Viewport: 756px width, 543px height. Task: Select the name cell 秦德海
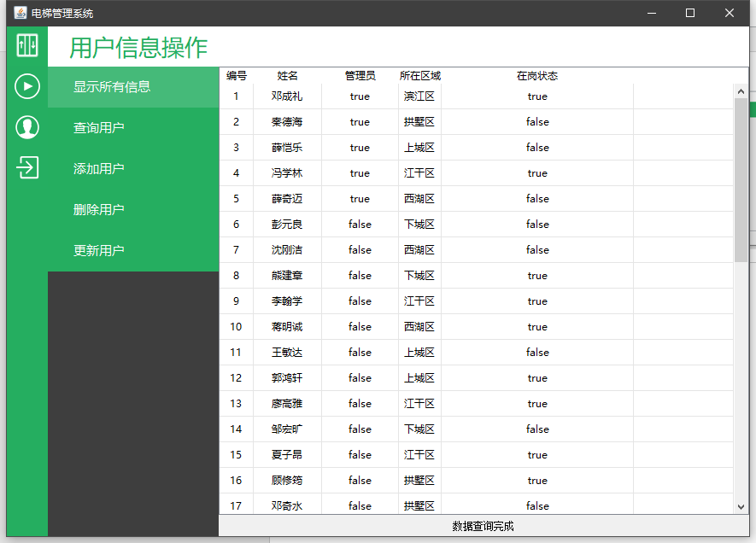(287, 122)
